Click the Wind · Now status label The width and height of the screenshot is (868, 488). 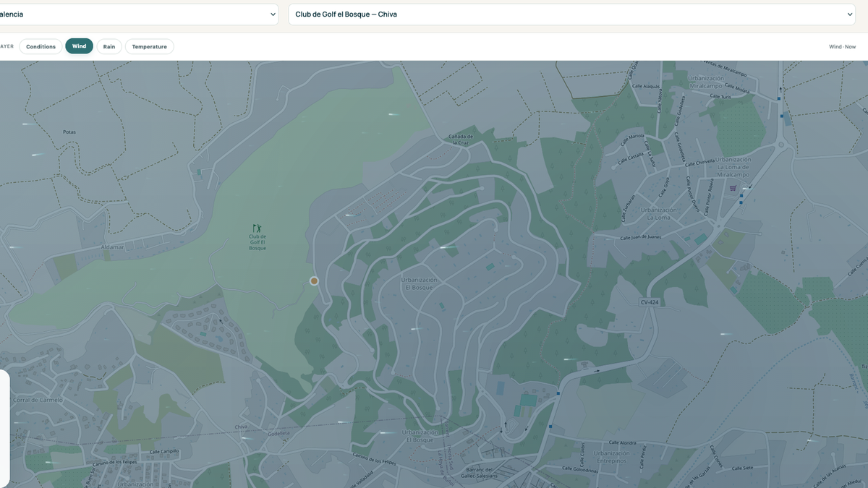point(842,46)
